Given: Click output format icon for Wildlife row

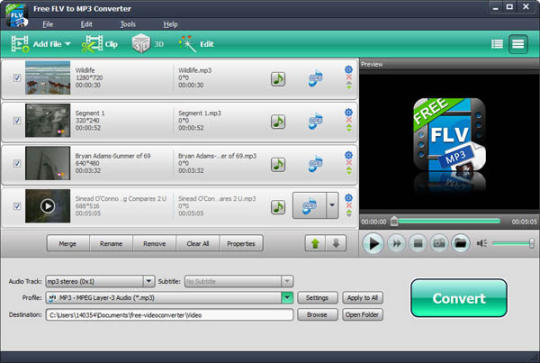Looking at the screenshot, I should (x=315, y=79).
